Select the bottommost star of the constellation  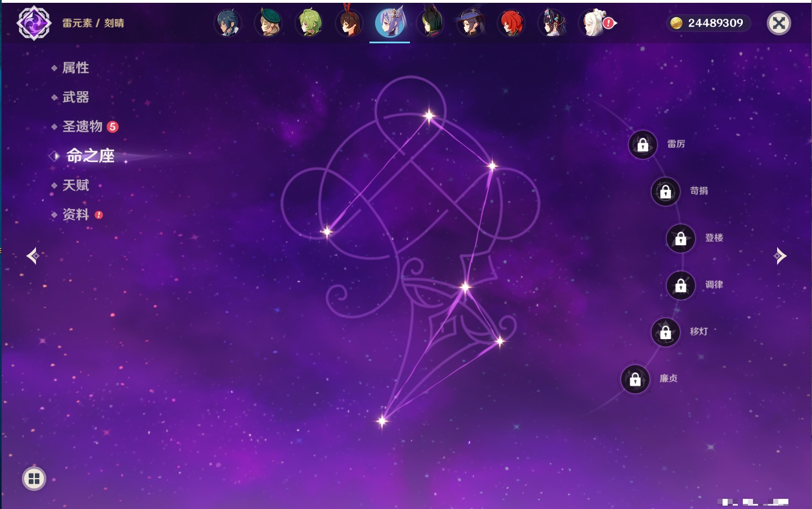[382, 421]
